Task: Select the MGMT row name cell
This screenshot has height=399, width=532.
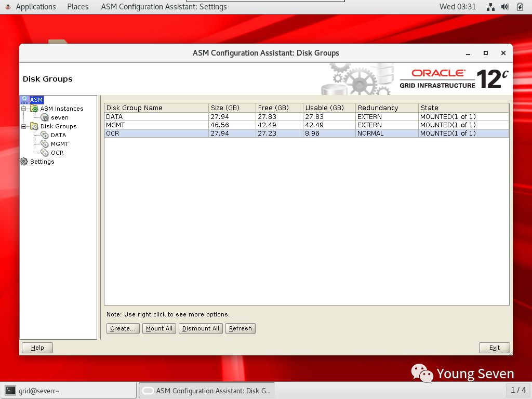Action: (156, 125)
